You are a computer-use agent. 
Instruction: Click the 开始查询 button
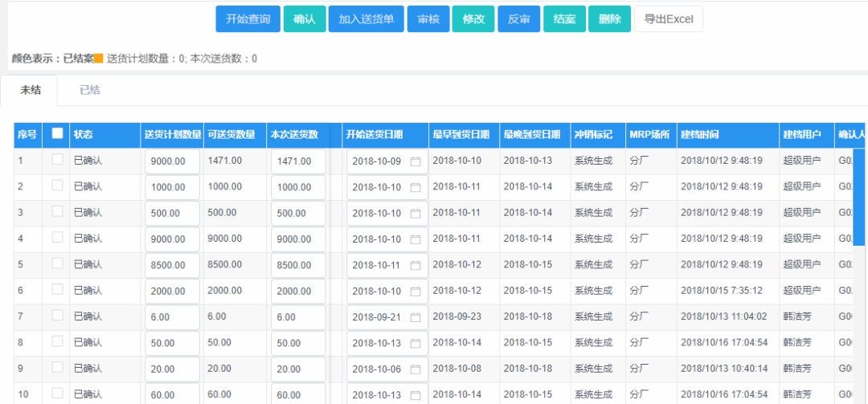(248, 19)
